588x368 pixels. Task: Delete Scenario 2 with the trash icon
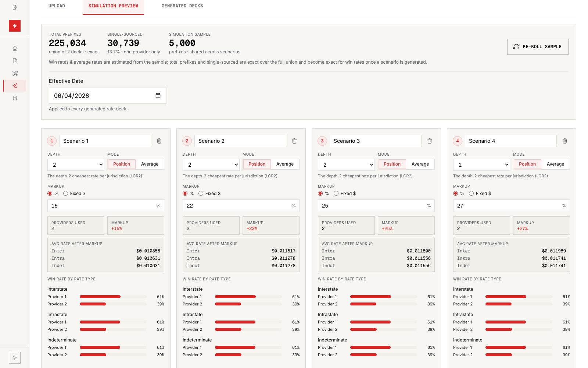tap(294, 141)
